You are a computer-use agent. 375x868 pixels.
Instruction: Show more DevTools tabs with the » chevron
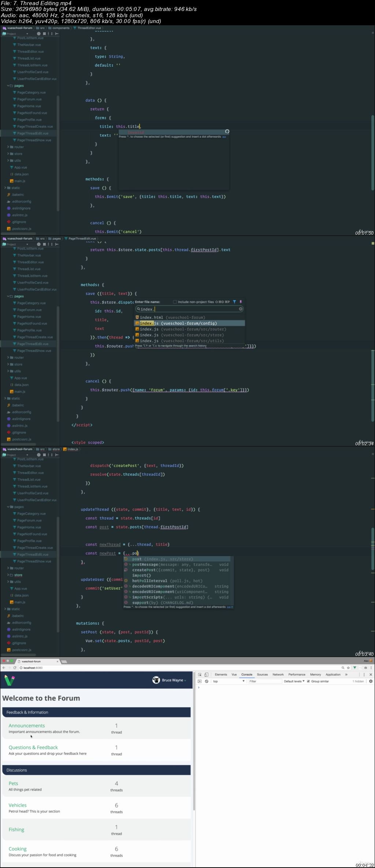coord(346,675)
